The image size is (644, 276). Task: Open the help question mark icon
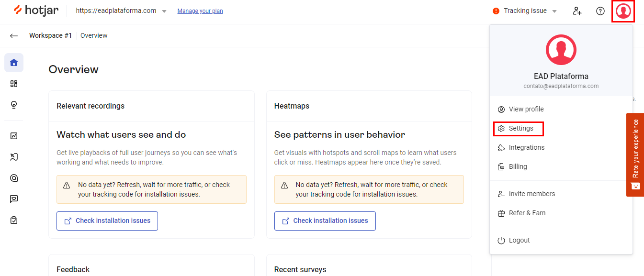coord(600,11)
